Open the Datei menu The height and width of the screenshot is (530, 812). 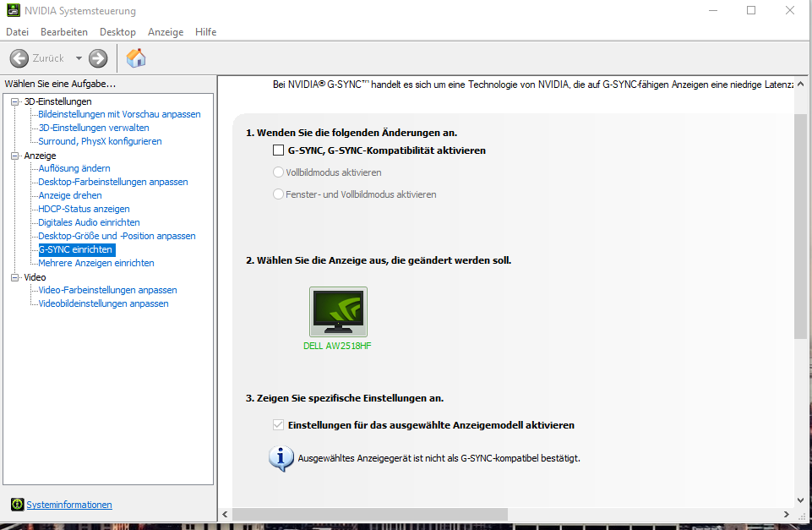[17, 31]
